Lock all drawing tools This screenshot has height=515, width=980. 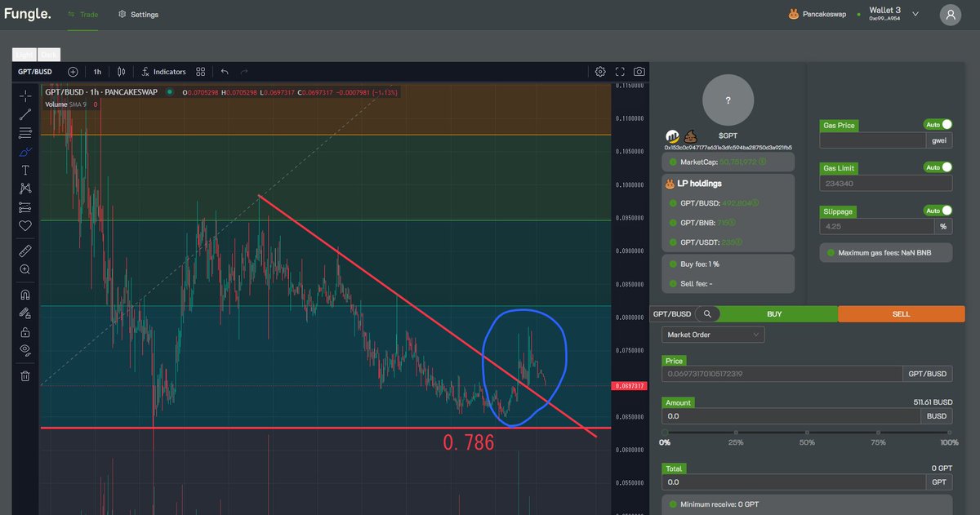[25, 332]
